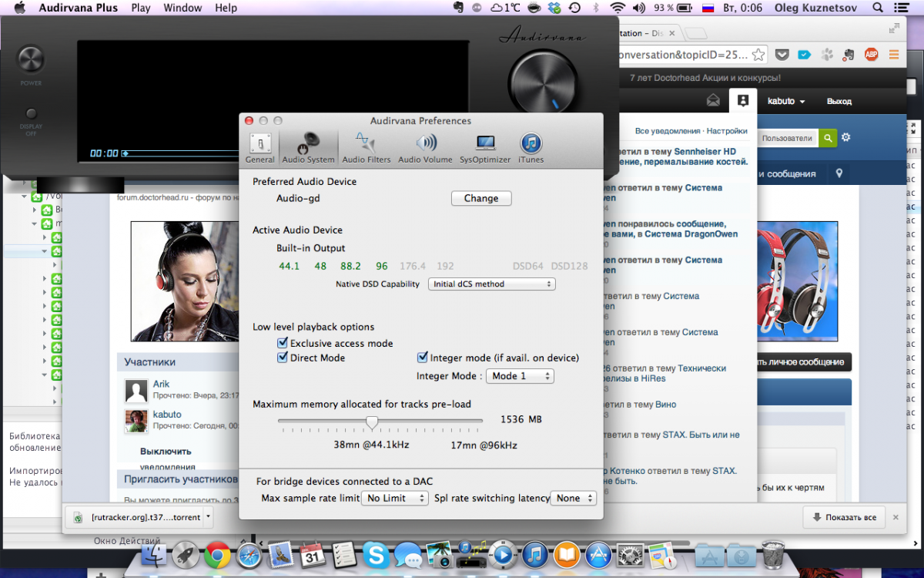Image resolution: width=924 pixels, height=578 pixels.
Task: Toggle the Exclusive access mode checkbox
Action: coord(283,343)
